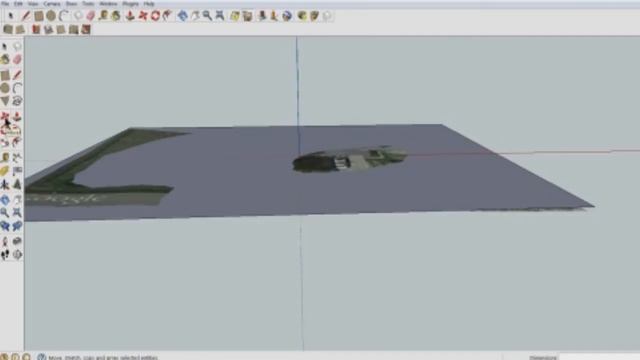Pick 3D Text tool in left palette
The height and width of the screenshot is (360, 640).
point(17,184)
